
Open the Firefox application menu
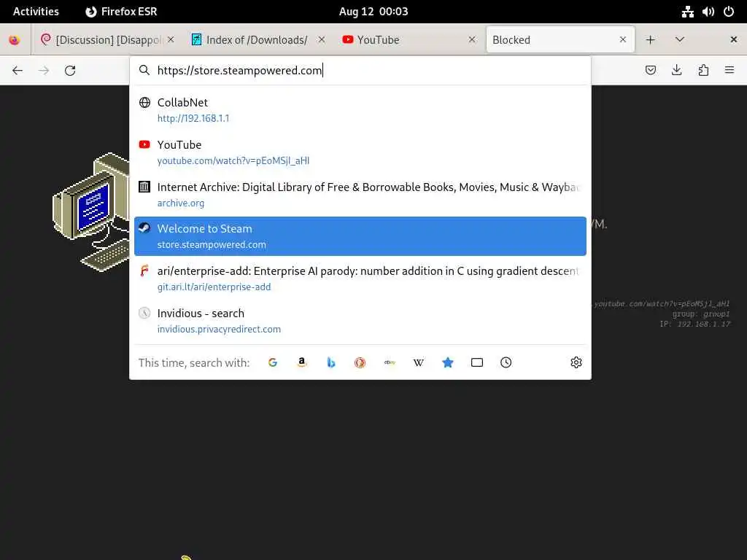[x=729, y=71]
